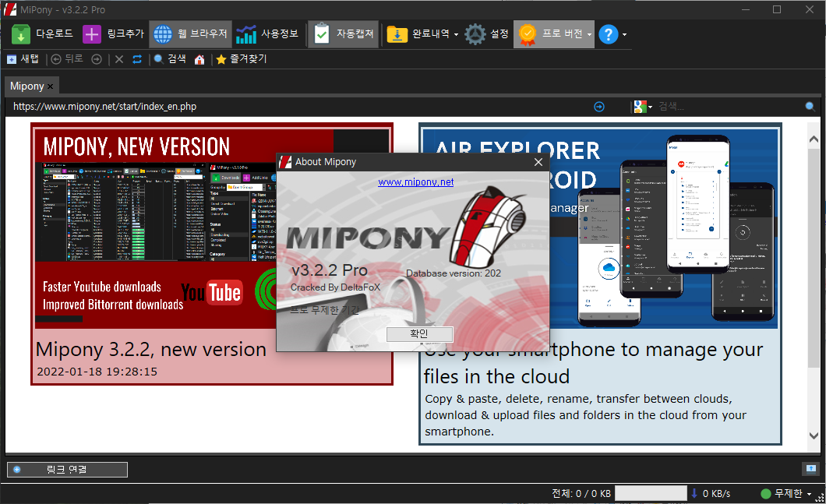Open the blue help question-mark icon
This screenshot has width=826, height=504.
pos(608,34)
